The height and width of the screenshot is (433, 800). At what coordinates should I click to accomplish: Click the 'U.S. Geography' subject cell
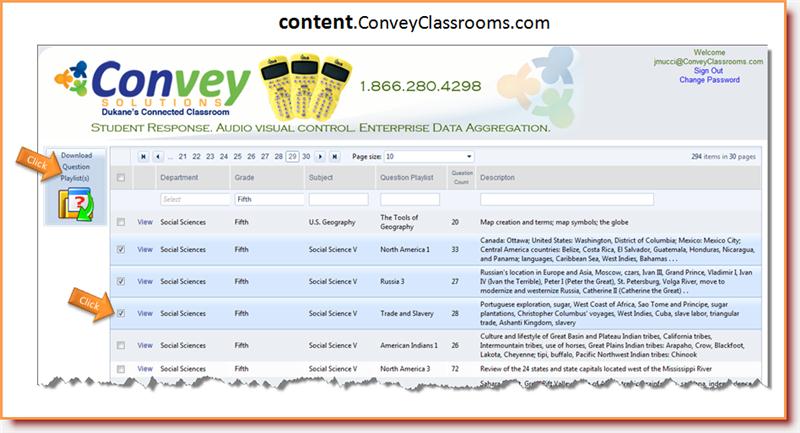point(332,222)
